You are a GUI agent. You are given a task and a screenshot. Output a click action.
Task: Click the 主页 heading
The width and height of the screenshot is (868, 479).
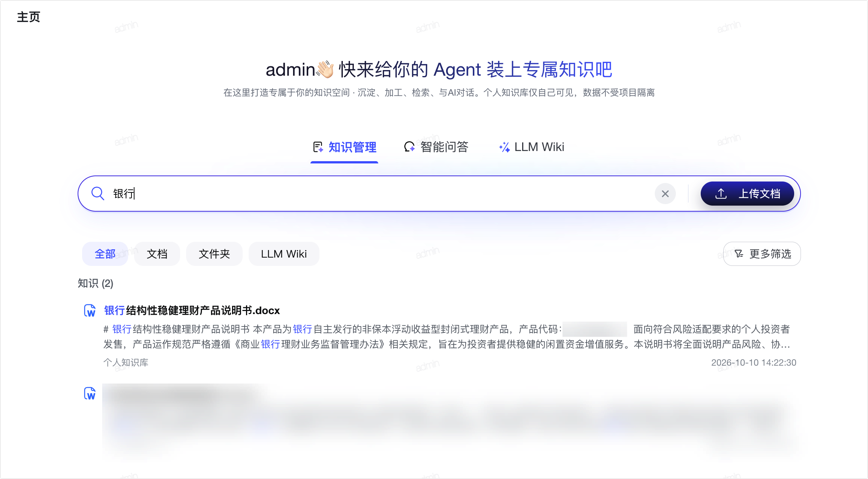click(29, 17)
